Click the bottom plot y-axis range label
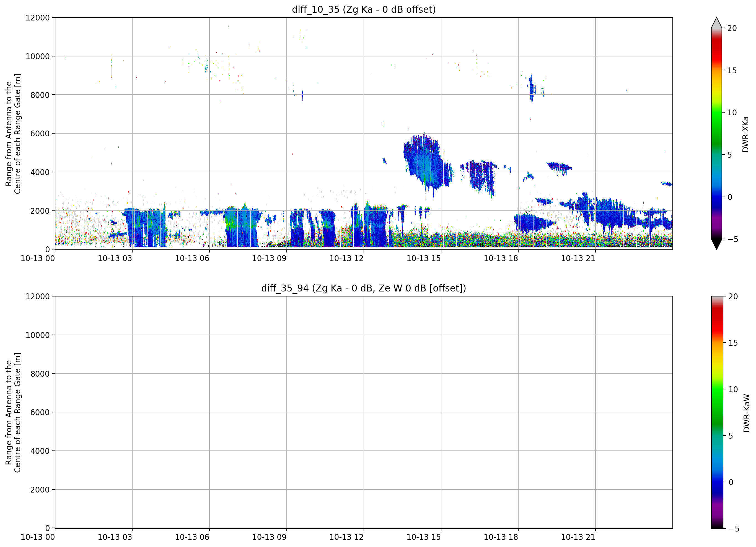Screen dimensions: 756x547 point(13,412)
